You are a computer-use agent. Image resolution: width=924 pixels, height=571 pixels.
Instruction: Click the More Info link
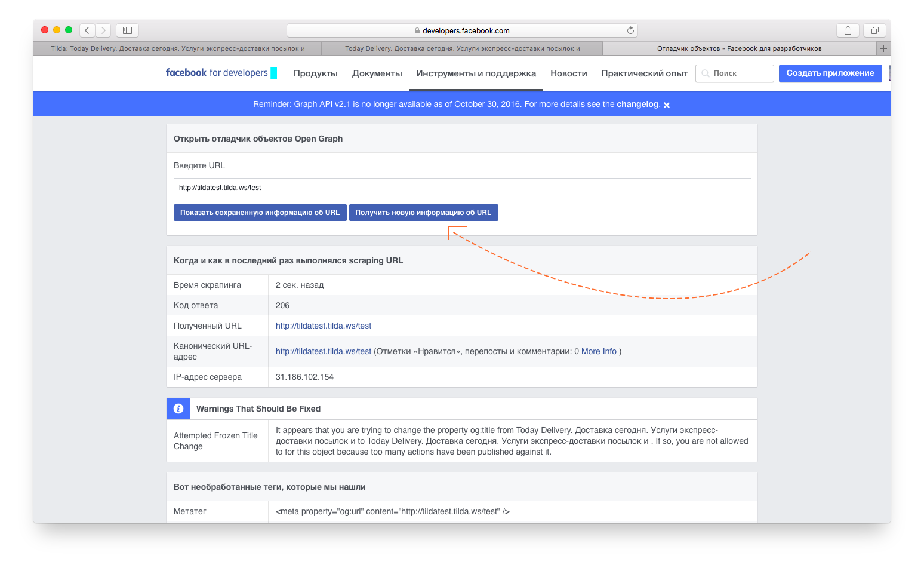[x=599, y=351]
